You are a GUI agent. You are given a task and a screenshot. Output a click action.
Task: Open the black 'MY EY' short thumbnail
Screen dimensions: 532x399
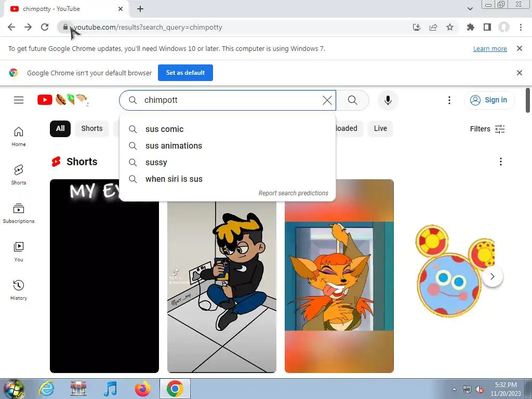pyautogui.click(x=104, y=276)
